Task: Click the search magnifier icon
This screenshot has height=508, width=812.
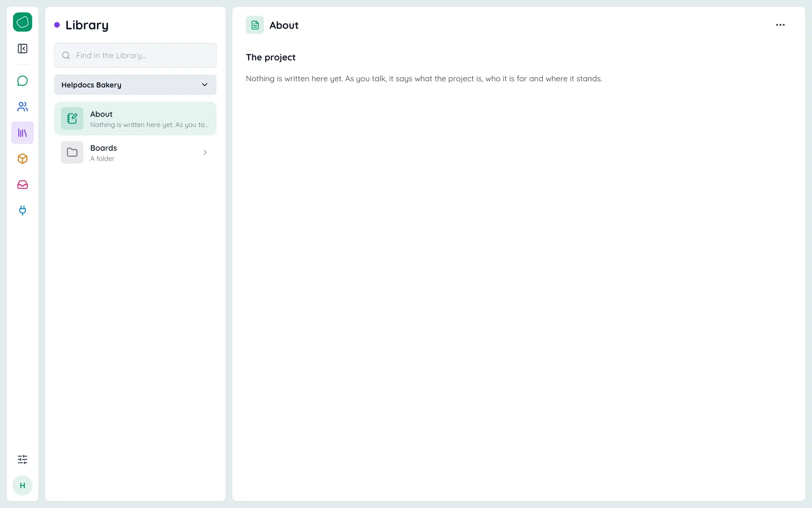Action: [66, 55]
